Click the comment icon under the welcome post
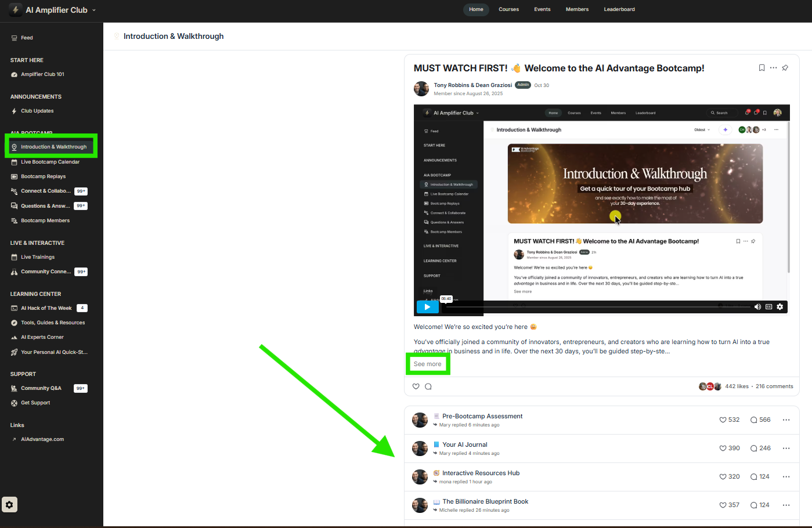 point(428,386)
